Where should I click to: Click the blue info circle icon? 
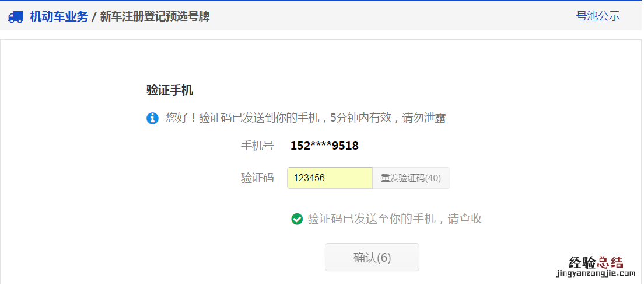click(152, 118)
